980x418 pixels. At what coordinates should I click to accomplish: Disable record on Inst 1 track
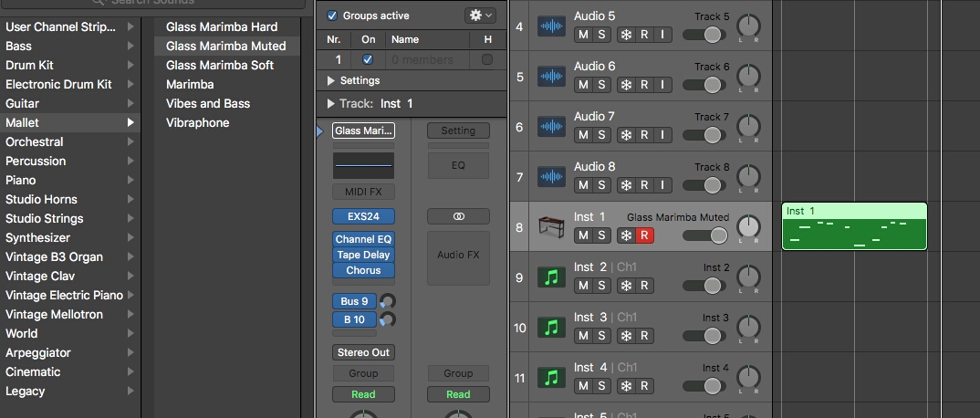[644, 235]
